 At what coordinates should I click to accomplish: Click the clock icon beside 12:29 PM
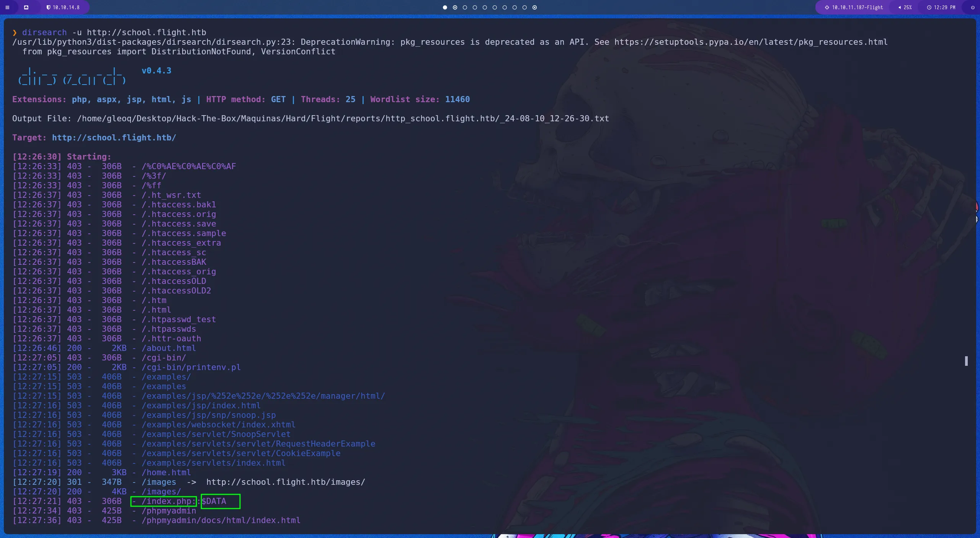(929, 7)
